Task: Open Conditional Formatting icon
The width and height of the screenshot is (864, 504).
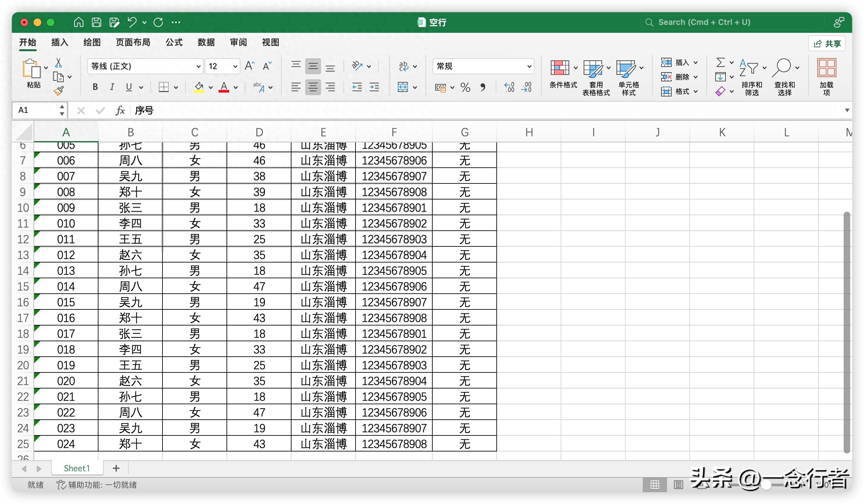Action: tap(560, 68)
